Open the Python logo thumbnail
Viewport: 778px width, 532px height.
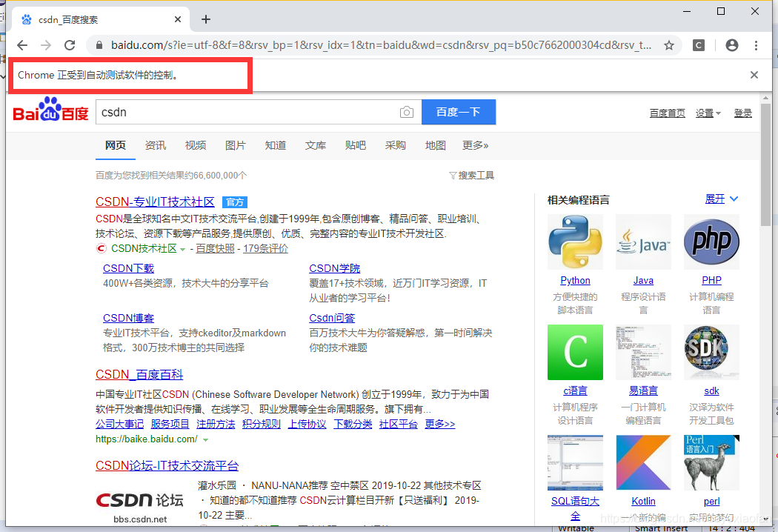[x=575, y=242]
